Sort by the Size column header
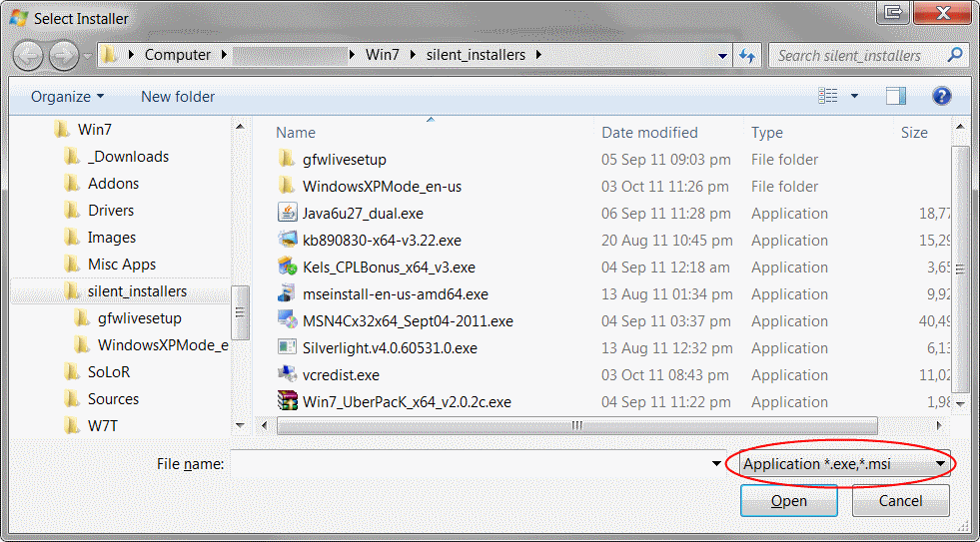This screenshot has width=980, height=542. click(x=914, y=133)
